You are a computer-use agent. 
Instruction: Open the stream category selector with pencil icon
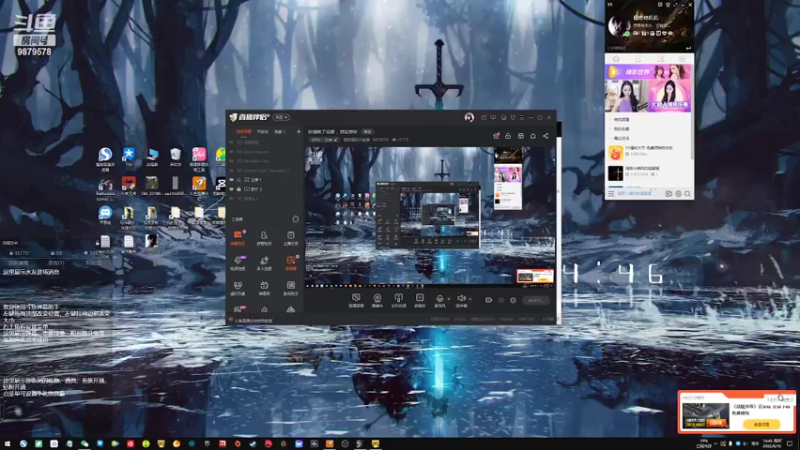tap(323, 140)
